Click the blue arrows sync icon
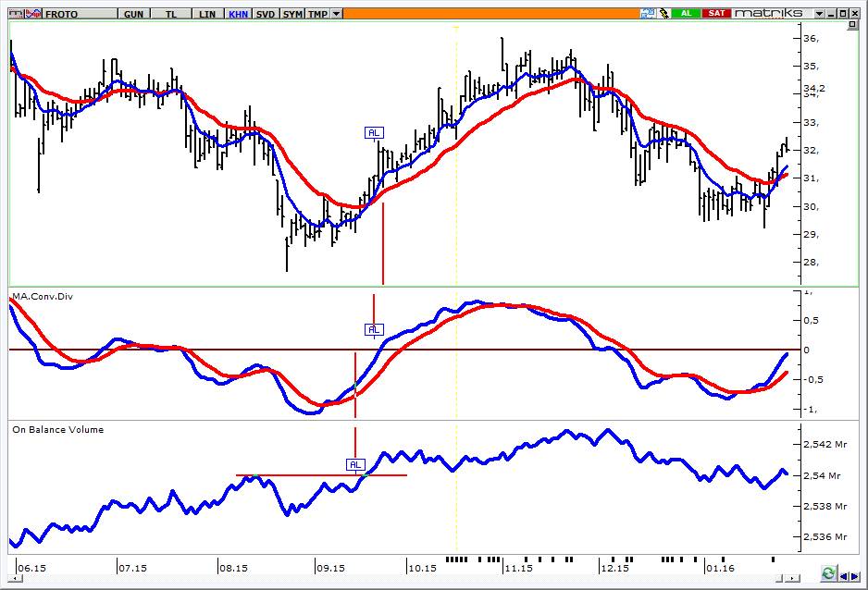Viewport: 868px width, 590px height. pyautogui.click(x=648, y=13)
